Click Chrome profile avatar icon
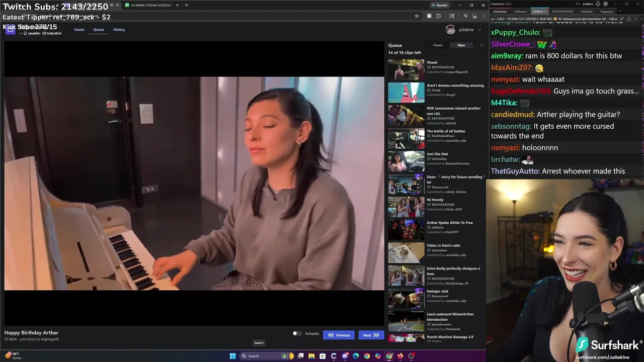This screenshot has width=644, height=362. [474, 16]
